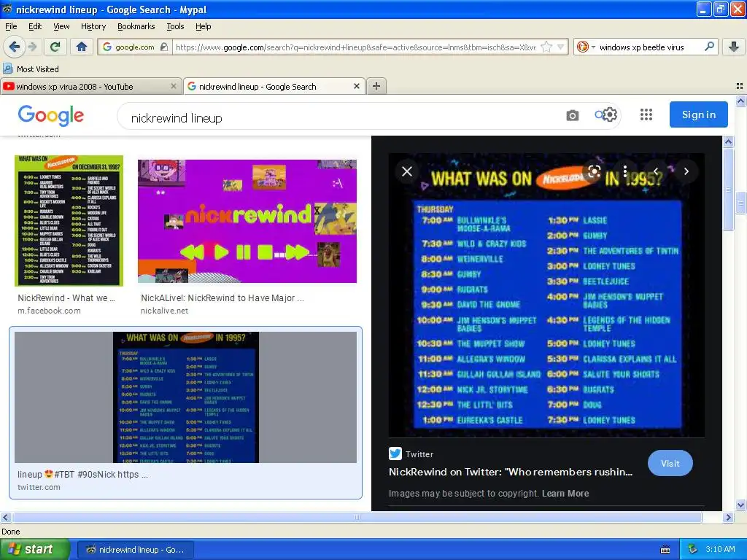
Task: Open the purple nickrewind logo thumbnail
Action: [247, 221]
